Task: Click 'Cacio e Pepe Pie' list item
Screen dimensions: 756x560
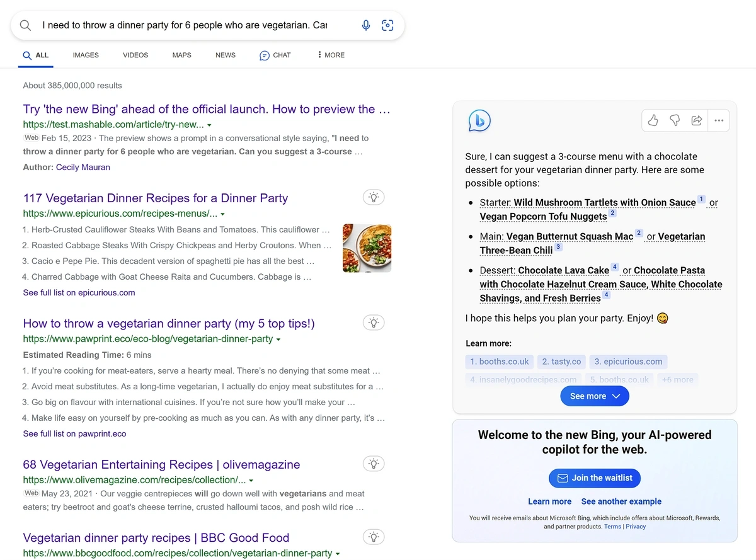Action: pos(168,261)
